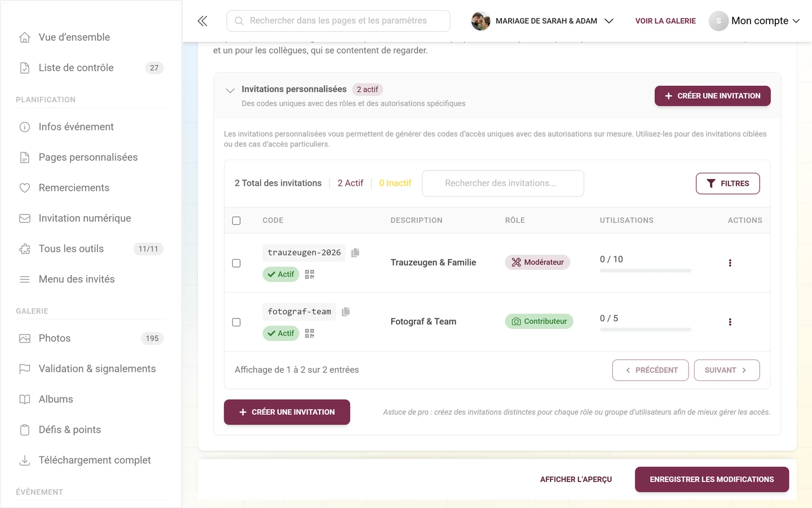Copy the fotograf-team invitation code
This screenshot has height=508, width=812.
(x=346, y=312)
